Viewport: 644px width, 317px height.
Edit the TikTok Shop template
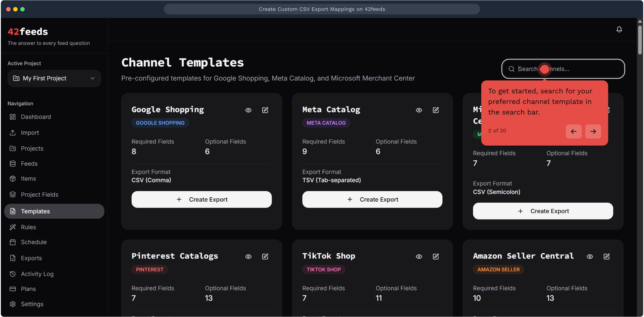pyautogui.click(x=436, y=257)
